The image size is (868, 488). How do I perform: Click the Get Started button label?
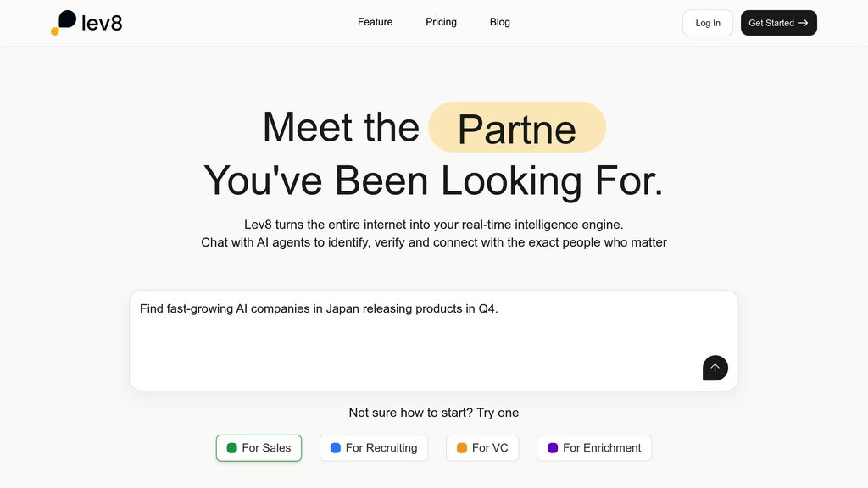point(771,23)
